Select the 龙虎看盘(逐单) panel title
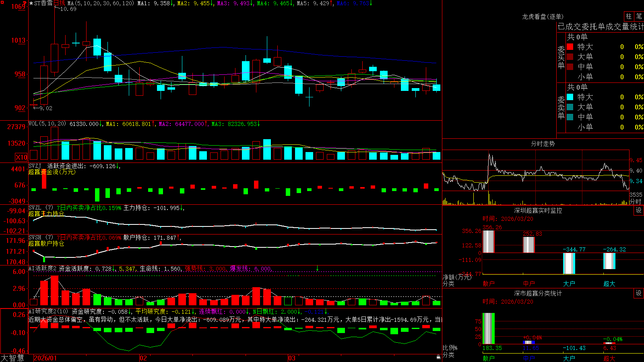This screenshot has height=362, width=644. [543, 16]
